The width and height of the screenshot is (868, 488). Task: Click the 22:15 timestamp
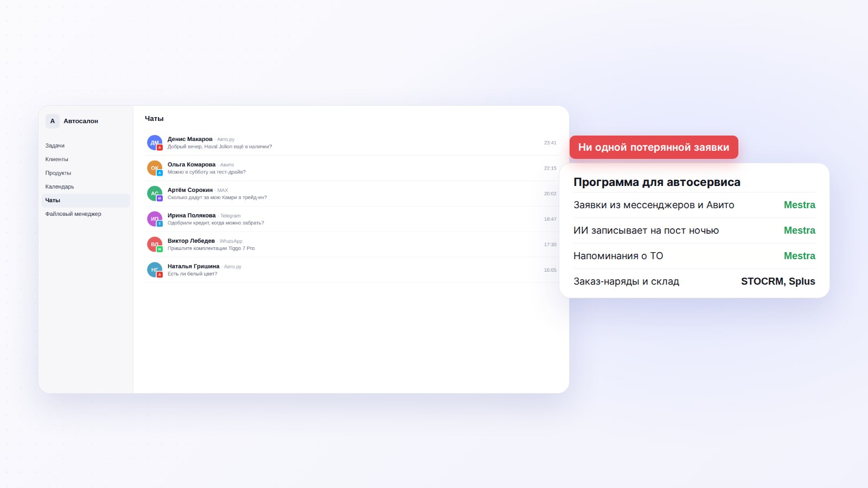click(550, 168)
